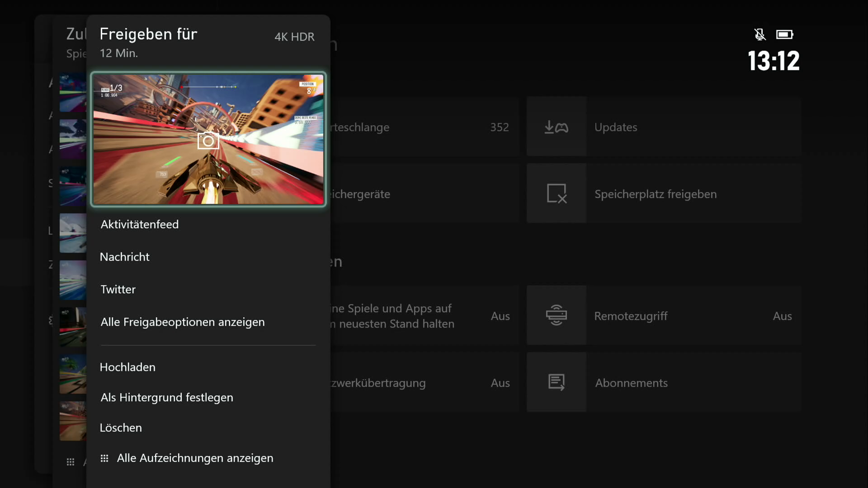This screenshot has height=488, width=868.
Task: Choose Nachricht share option
Action: [125, 257]
